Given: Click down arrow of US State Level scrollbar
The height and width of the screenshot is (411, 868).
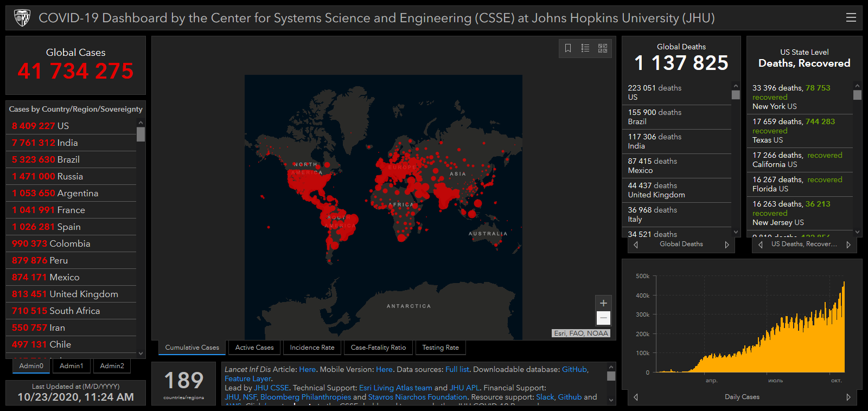Looking at the screenshot, I should [x=857, y=232].
